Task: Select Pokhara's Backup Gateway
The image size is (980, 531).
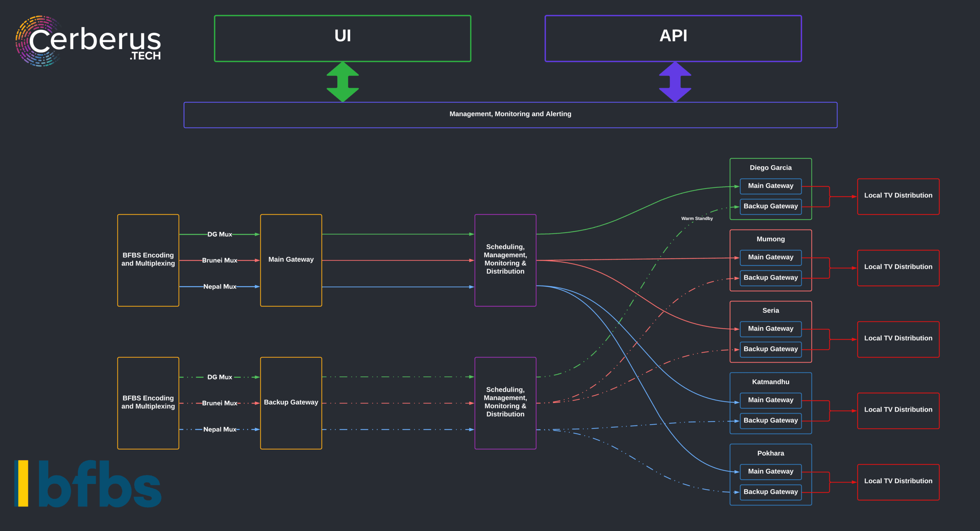Action: (771, 492)
